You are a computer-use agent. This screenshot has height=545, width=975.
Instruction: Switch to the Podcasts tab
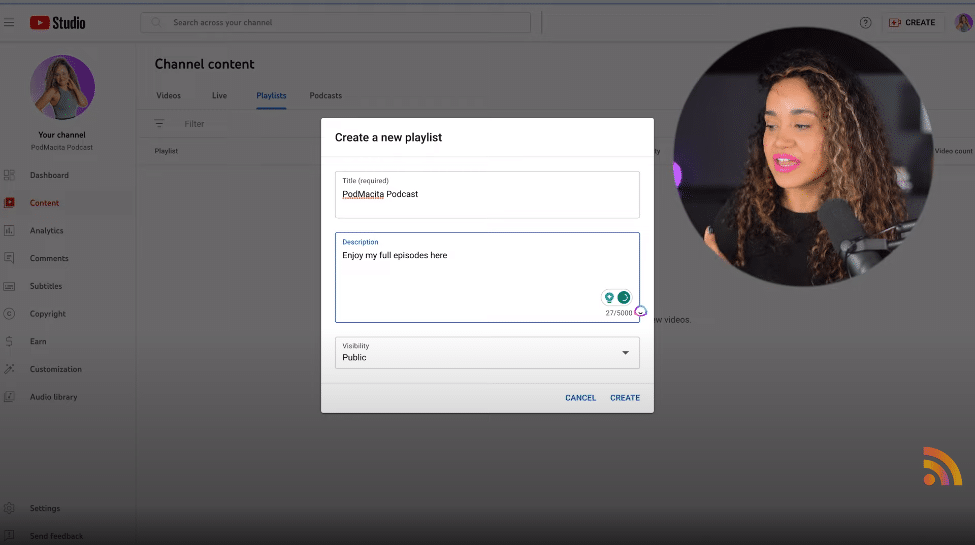pos(326,96)
